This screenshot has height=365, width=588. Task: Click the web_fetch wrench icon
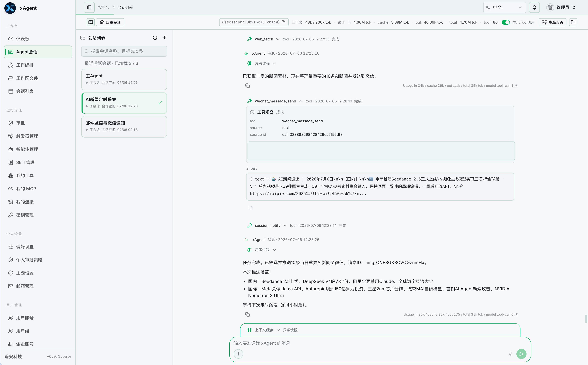point(250,39)
